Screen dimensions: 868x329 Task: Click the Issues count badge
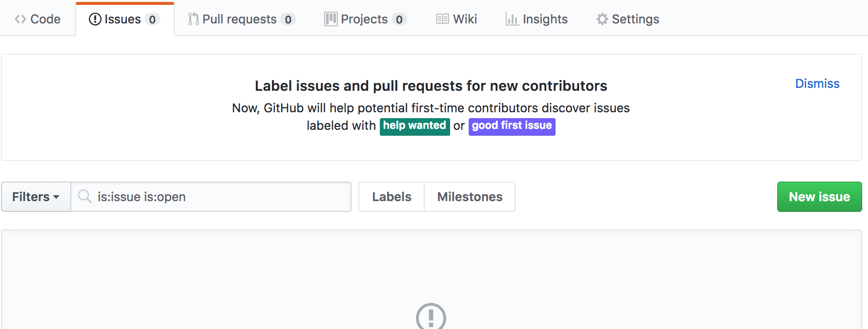point(152,20)
